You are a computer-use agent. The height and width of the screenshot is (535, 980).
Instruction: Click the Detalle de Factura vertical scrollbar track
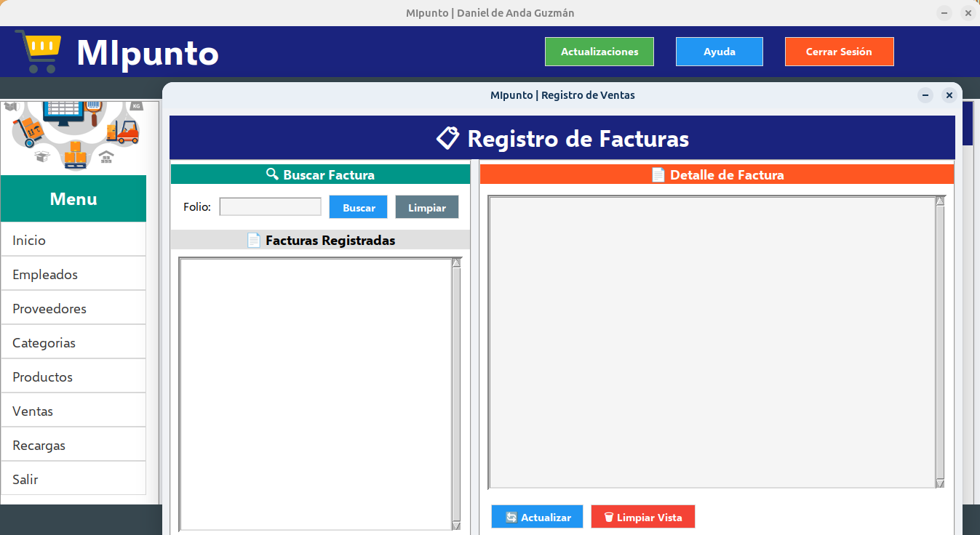(x=940, y=342)
